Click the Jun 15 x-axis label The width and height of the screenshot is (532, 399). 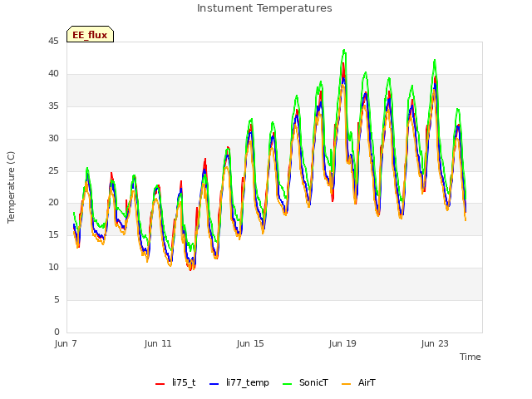pyautogui.click(x=250, y=343)
